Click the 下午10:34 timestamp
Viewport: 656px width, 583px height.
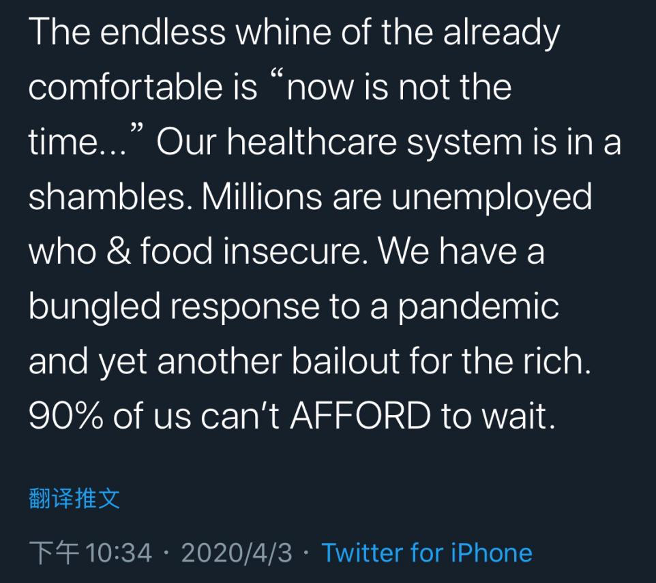pyautogui.click(x=90, y=553)
